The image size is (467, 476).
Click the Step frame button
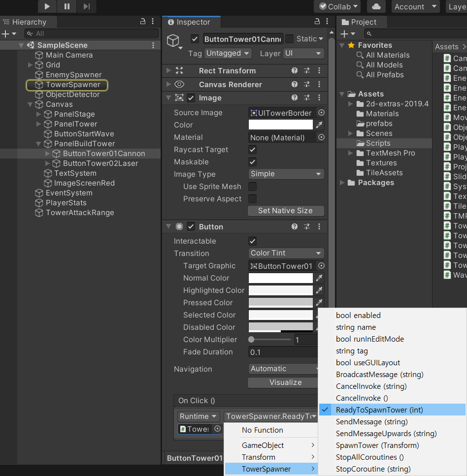86,6
